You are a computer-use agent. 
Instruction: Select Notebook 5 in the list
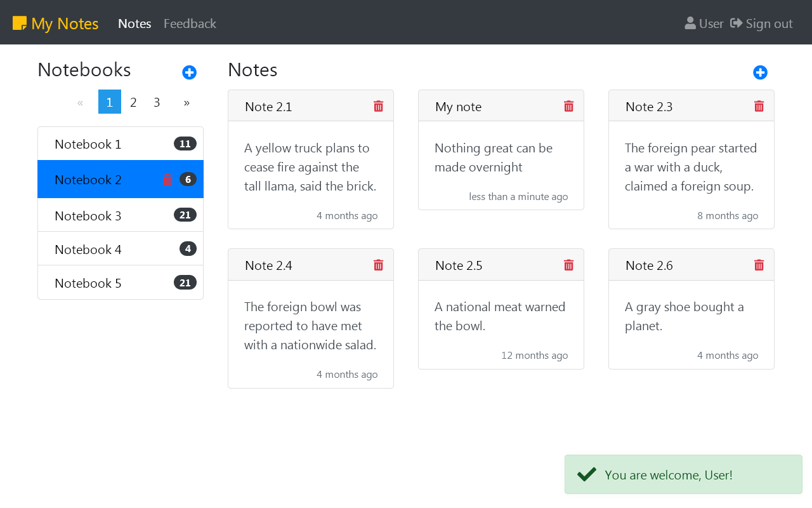pyautogui.click(x=121, y=283)
